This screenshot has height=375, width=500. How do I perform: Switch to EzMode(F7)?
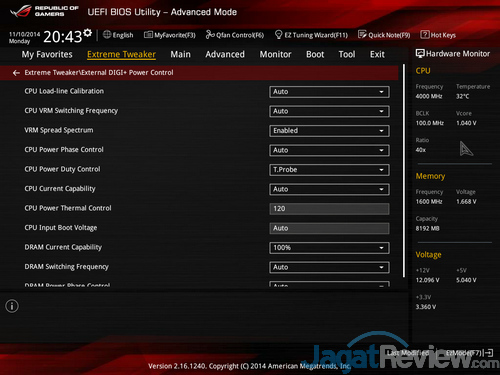469,353
